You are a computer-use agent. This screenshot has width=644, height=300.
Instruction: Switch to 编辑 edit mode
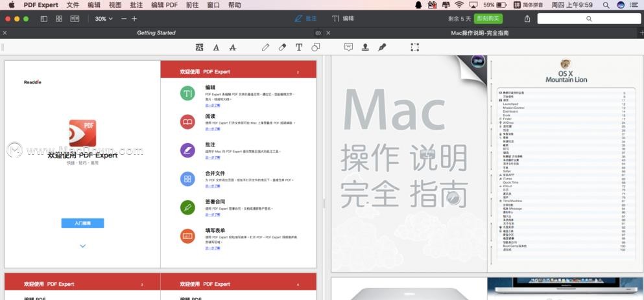coord(343,19)
